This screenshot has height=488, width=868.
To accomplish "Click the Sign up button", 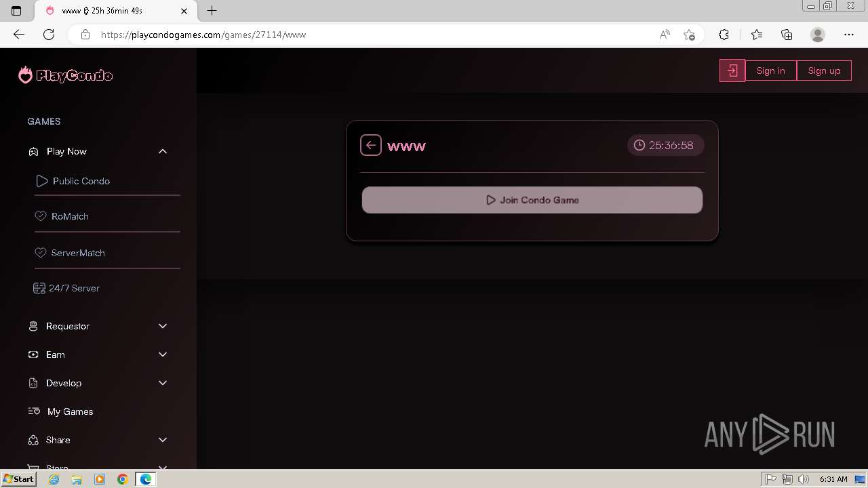I will pyautogui.click(x=824, y=70).
